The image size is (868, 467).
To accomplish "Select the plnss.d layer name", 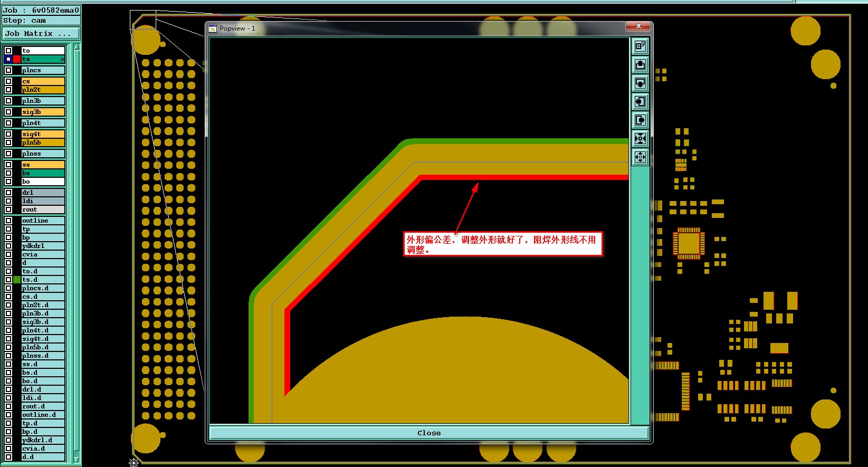I will point(43,356).
